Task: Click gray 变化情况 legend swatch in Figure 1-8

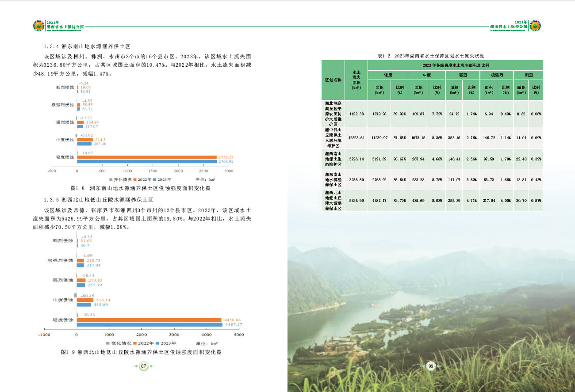Action: (111, 179)
